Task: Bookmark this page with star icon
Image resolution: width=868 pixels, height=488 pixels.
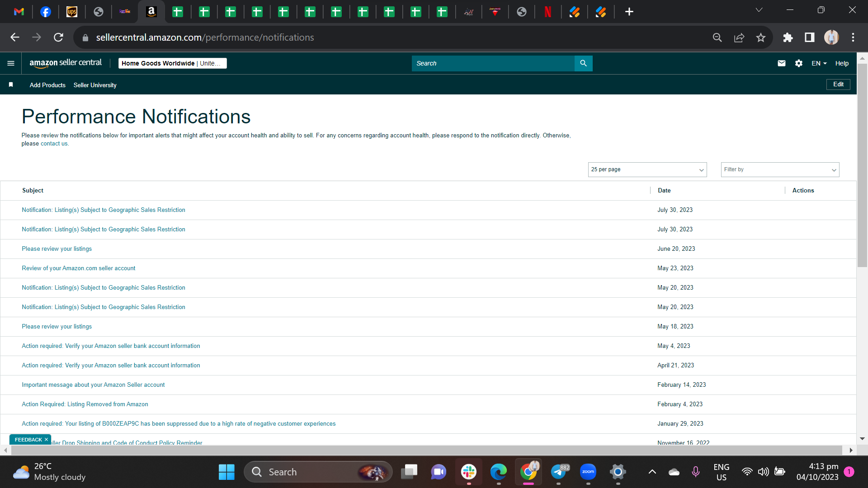Action: (x=761, y=38)
